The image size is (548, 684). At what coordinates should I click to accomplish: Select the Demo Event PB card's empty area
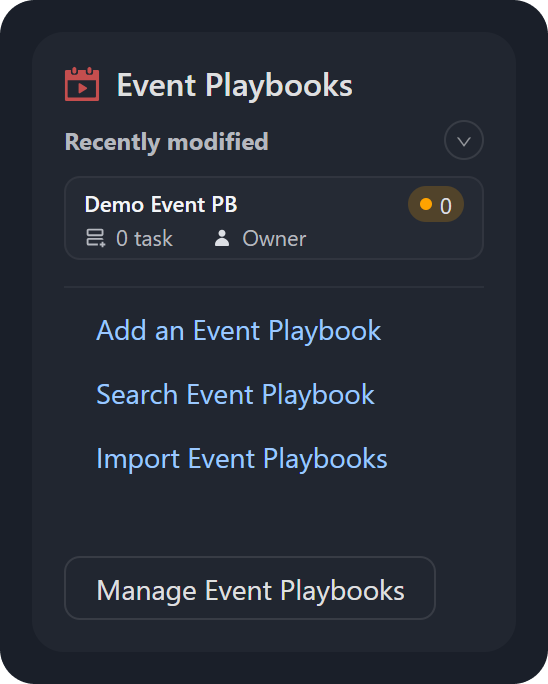pos(358,236)
